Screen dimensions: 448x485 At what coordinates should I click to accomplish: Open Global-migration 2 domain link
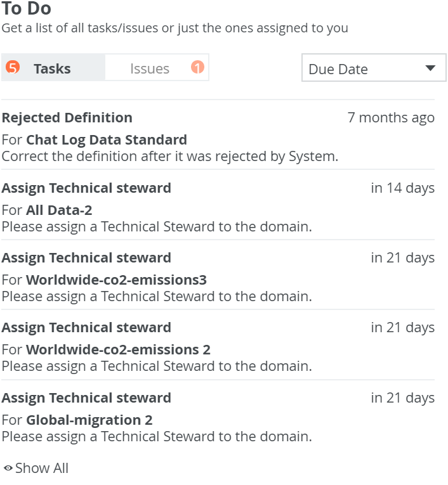coord(89,420)
